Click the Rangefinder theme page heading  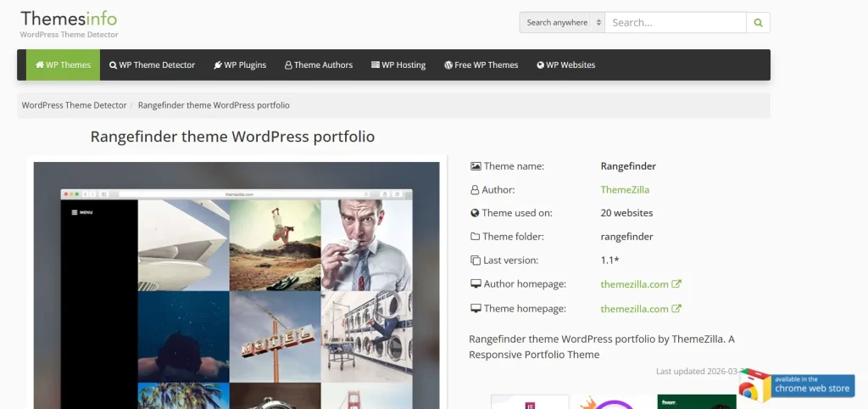click(x=232, y=137)
